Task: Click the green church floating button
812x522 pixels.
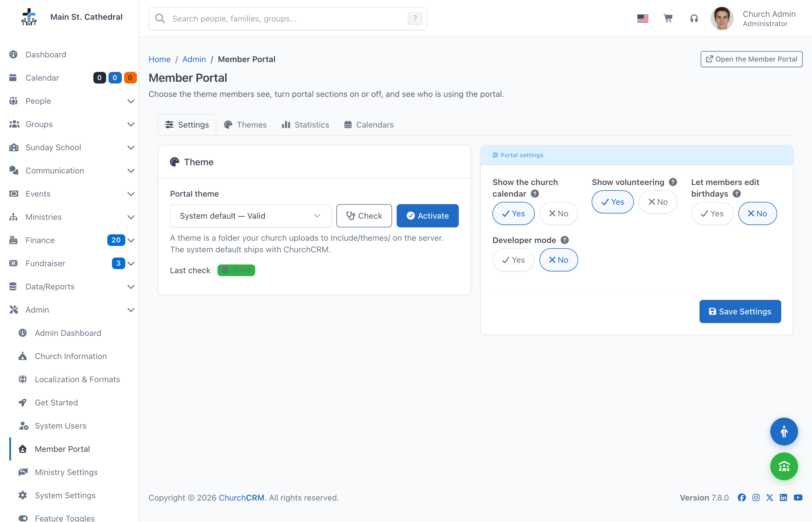Action: 784,466
